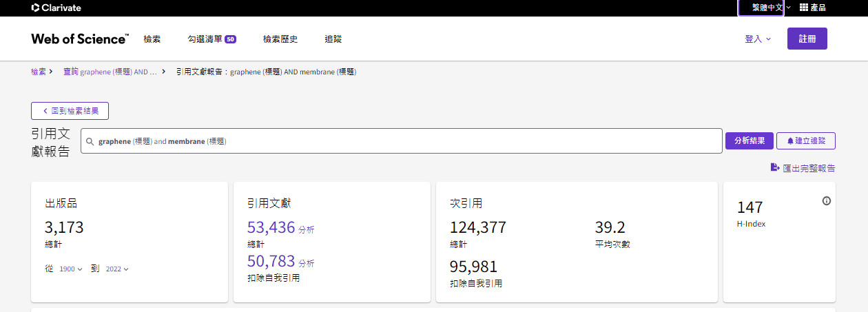Select the 39.2 average per item value
Image resolution: width=868 pixels, height=312 pixels.
(610, 227)
